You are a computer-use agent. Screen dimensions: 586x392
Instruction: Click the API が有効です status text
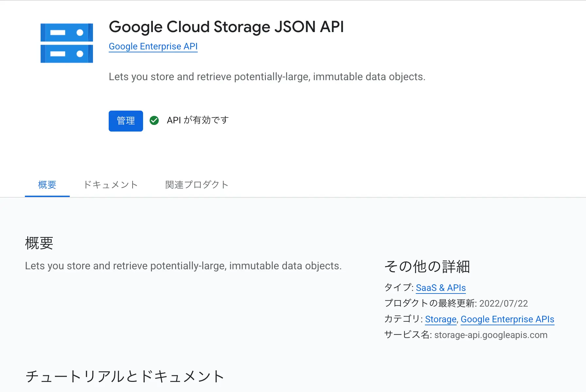click(197, 120)
